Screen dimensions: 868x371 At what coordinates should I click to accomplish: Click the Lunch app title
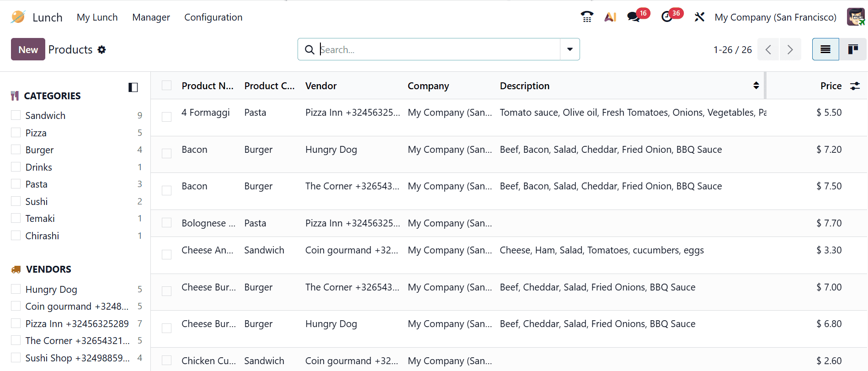(x=48, y=17)
